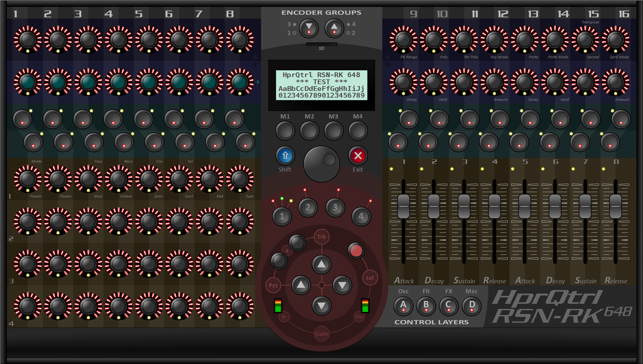Step encoder groups up with up-arrow button
This screenshot has width=643, height=364.
click(334, 28)
